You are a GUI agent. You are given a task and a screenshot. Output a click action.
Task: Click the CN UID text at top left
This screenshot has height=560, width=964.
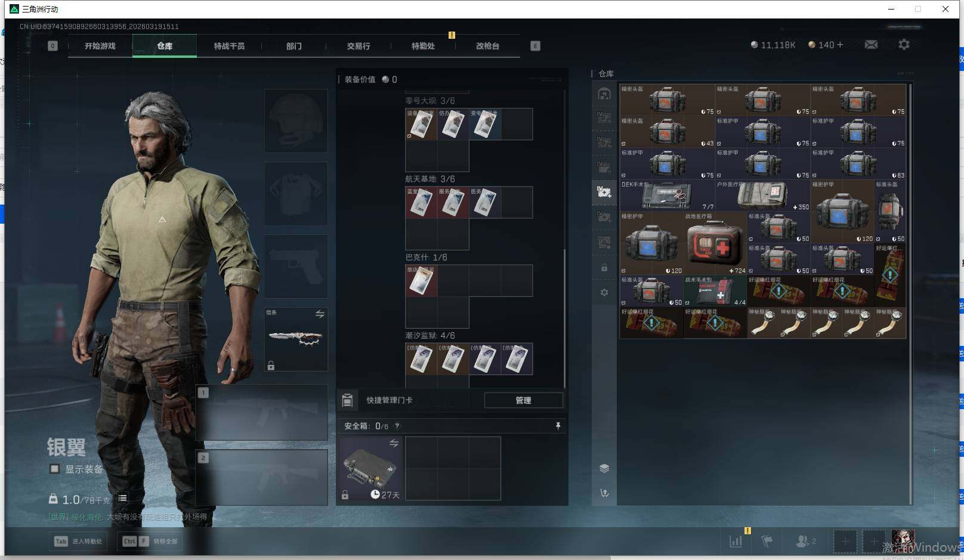(99, 26)
